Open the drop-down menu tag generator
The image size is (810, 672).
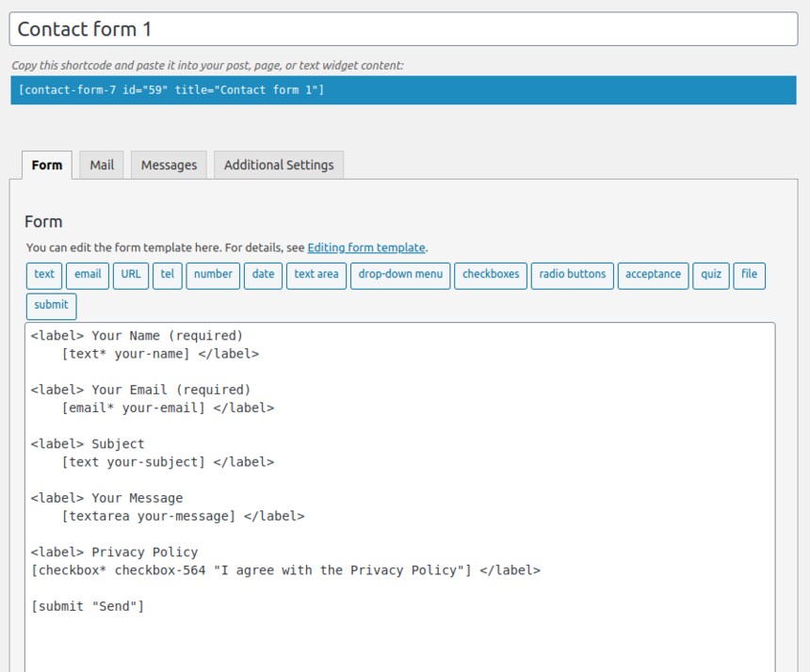pos(400,276)
